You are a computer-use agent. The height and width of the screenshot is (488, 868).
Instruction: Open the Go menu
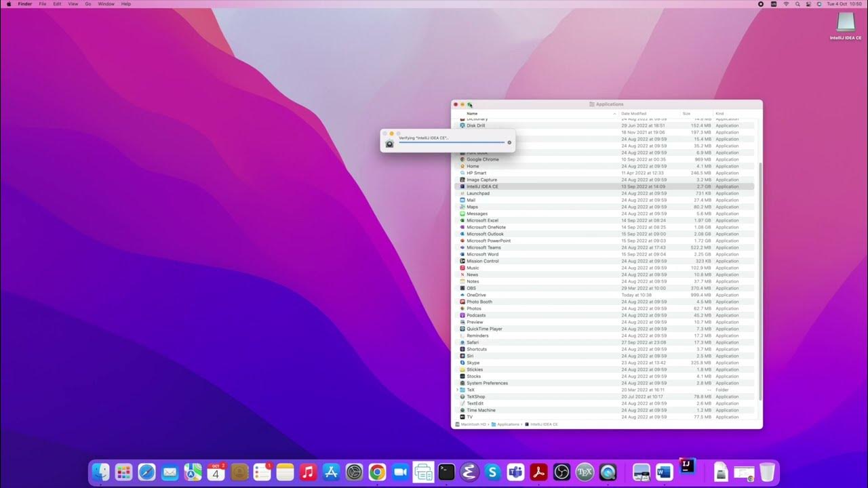point(88,4)
